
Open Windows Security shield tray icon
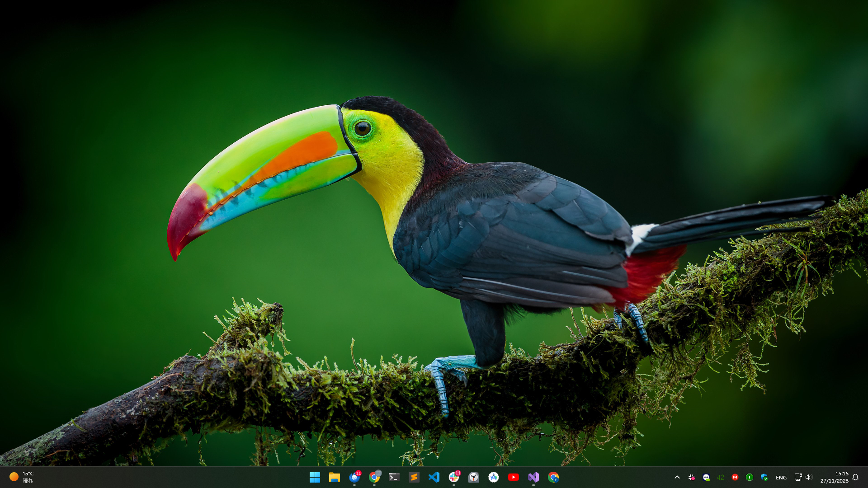[764, 477]
